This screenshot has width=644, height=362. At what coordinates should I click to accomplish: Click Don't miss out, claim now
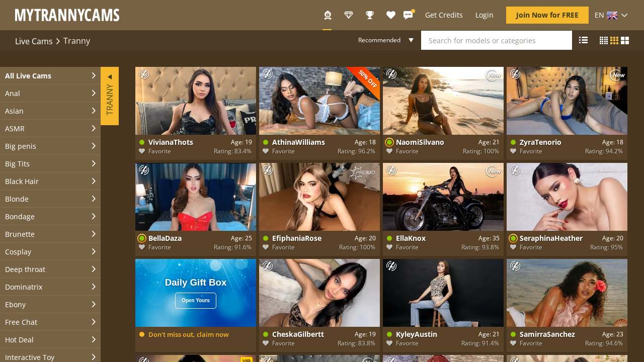[188, 334]
